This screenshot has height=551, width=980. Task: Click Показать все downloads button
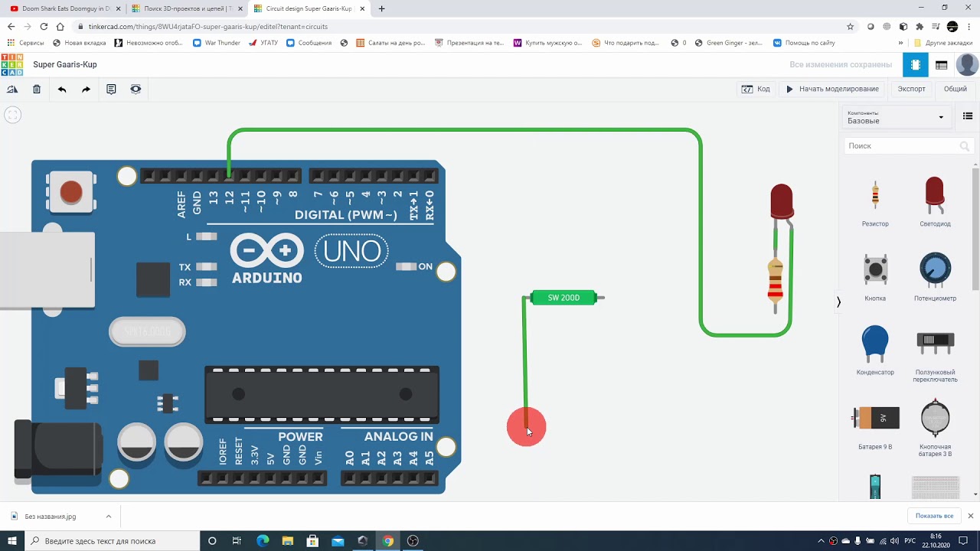pos(934,516)
